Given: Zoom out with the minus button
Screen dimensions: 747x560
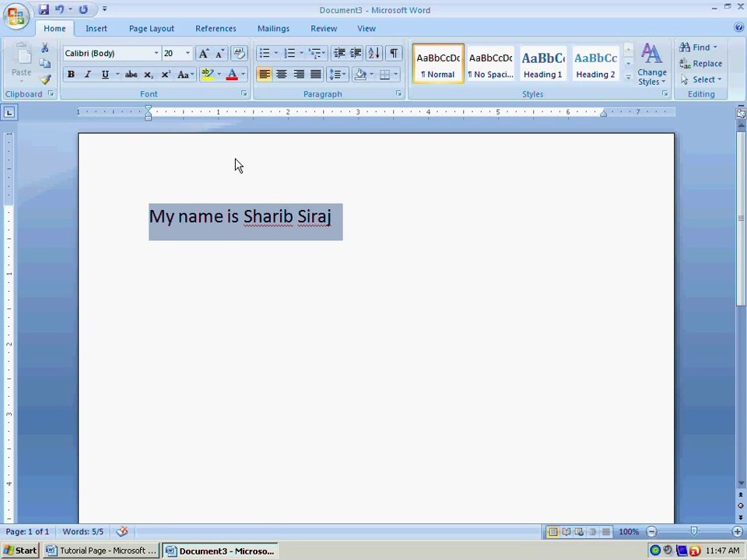Looking at the screenshot, I should click(651, 531).
